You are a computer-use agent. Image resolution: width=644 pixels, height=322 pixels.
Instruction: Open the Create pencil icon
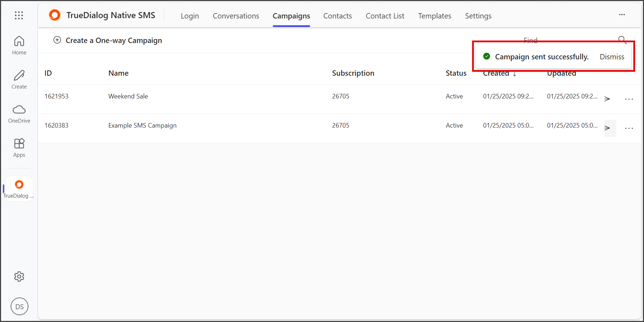pos(19,80)
